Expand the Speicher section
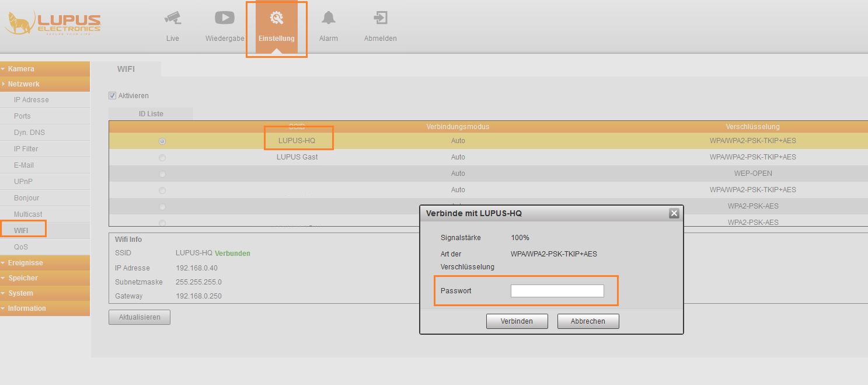This screenshot has height=385, width=868. click(x=45, y=278)
